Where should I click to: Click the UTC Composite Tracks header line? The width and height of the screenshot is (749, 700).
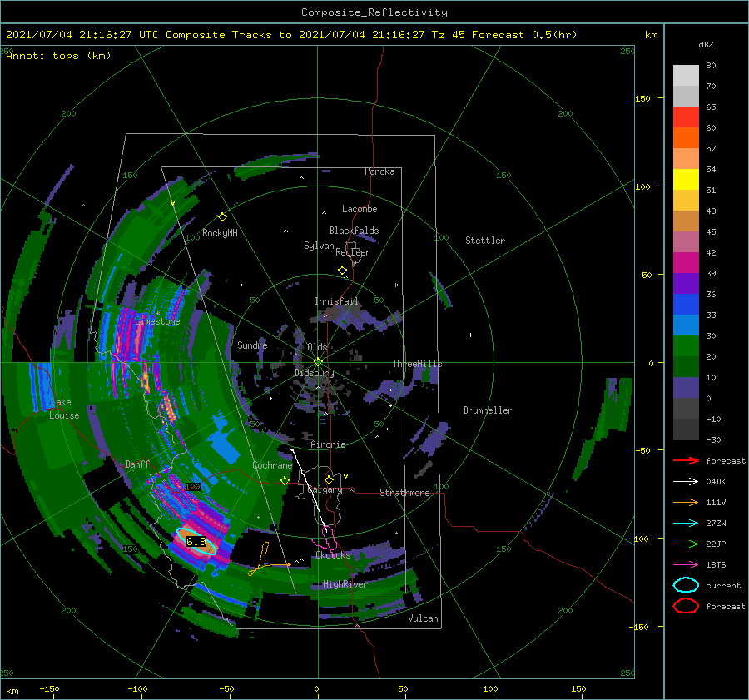tap(291, 35)
